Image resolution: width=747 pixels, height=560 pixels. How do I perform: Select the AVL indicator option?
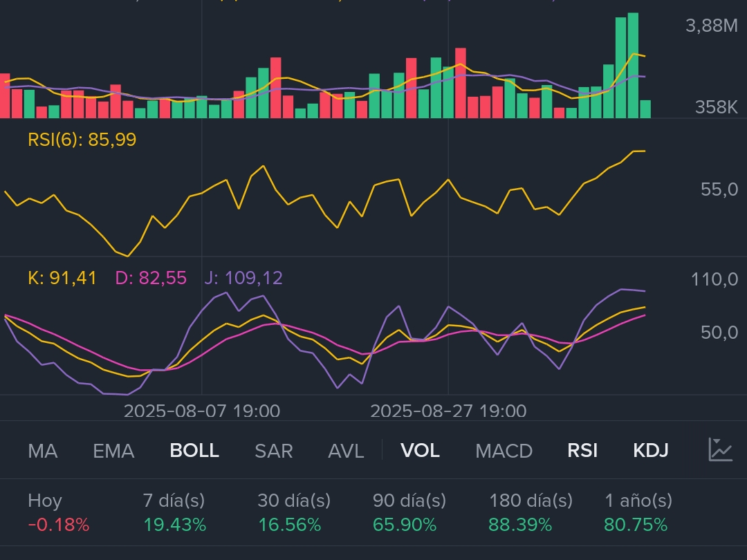click(346, 451)
